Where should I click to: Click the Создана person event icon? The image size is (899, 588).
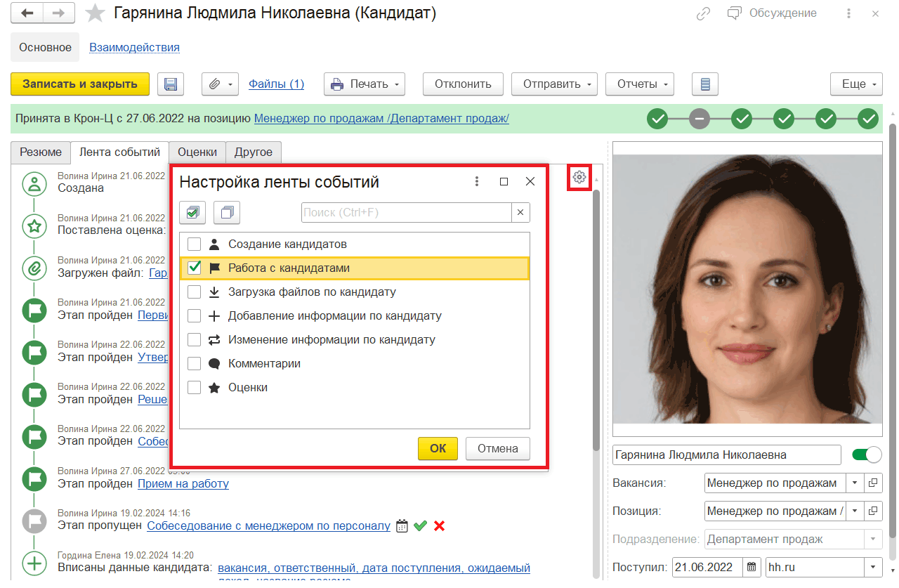click(33, 184)
